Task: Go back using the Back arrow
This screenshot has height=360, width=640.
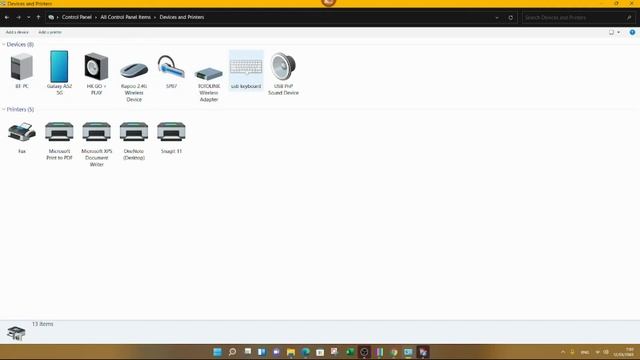Action: [7, 18]
